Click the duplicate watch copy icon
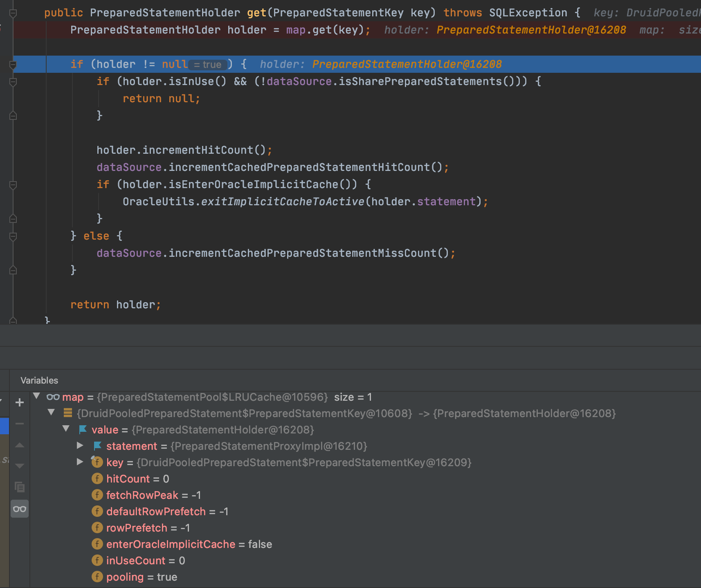The height and width of the screenshot is (588, 701). point(19,487)
